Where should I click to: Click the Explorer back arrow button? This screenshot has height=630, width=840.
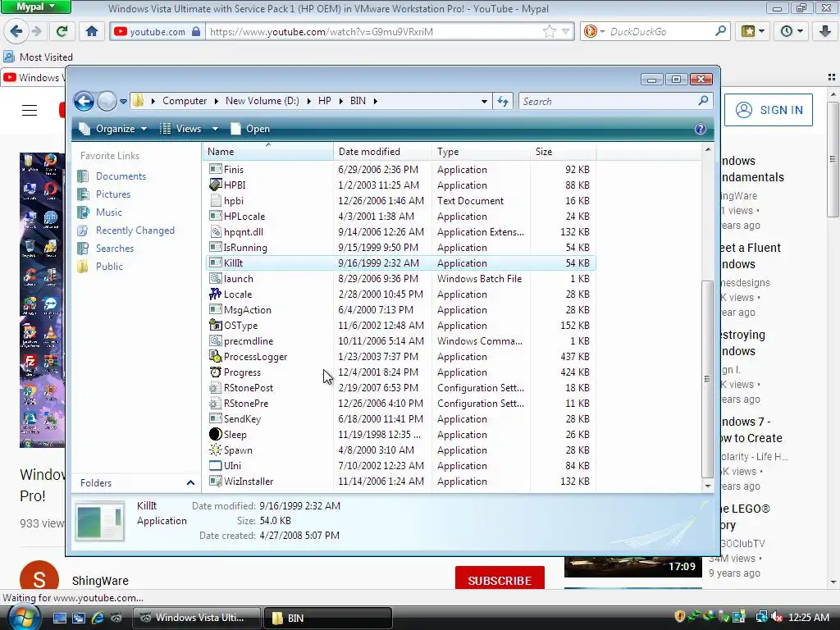84,101
